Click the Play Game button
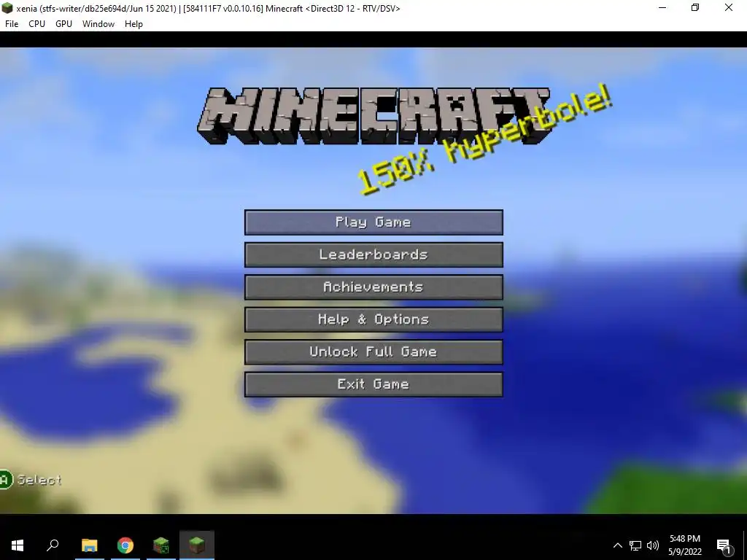 click(x=373, y=222)
